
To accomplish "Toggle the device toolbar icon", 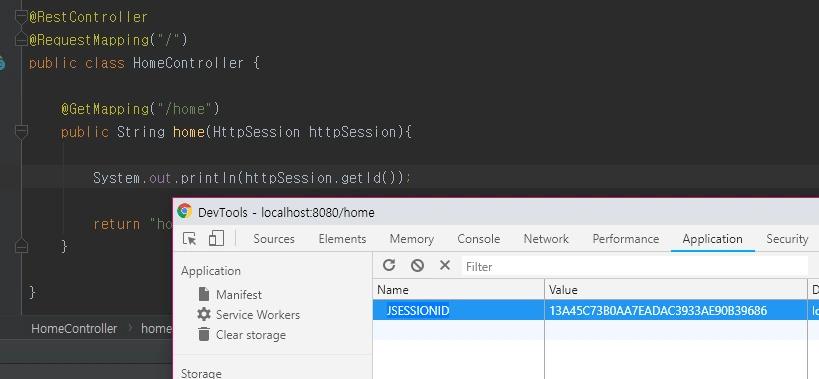I will [x=216, y=239].
